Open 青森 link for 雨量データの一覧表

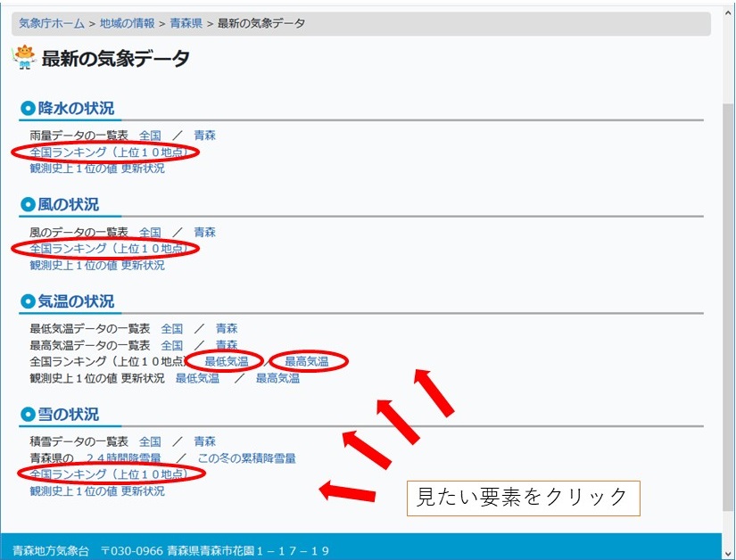tap(205, 136)
